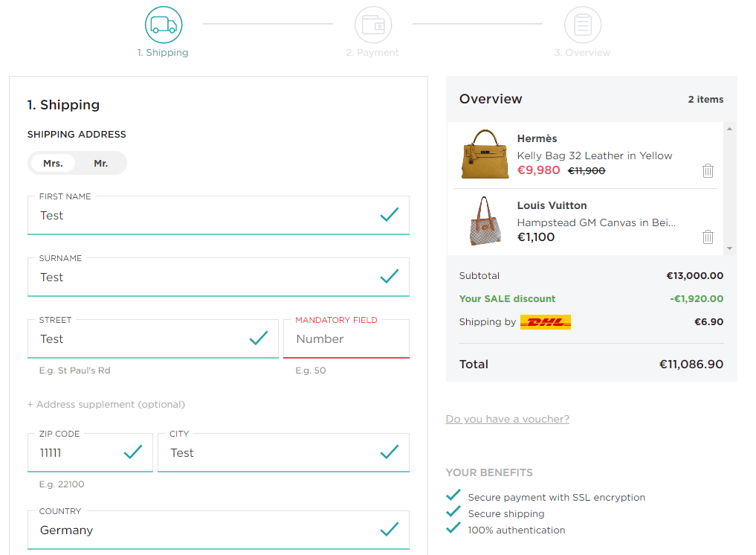
Task: Click the checkmark in Surname field
Action: pyautogui.click(x=389, y=276)
